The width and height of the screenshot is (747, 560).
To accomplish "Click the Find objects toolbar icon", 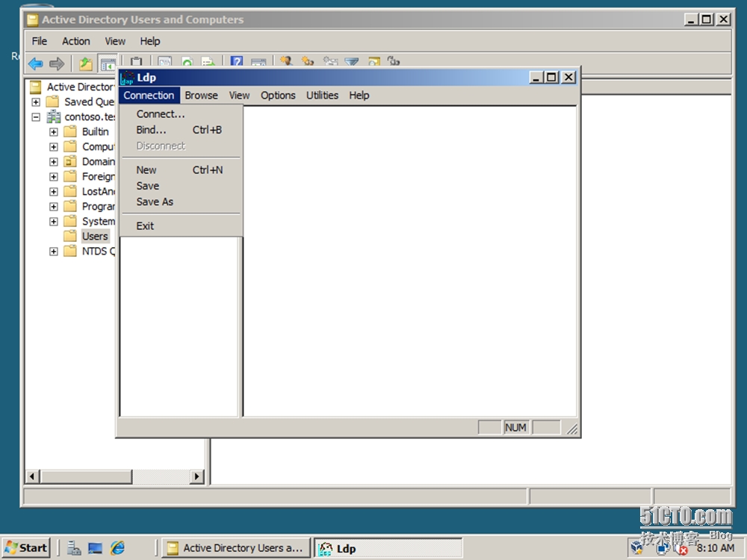I will [x=374, y=62].
